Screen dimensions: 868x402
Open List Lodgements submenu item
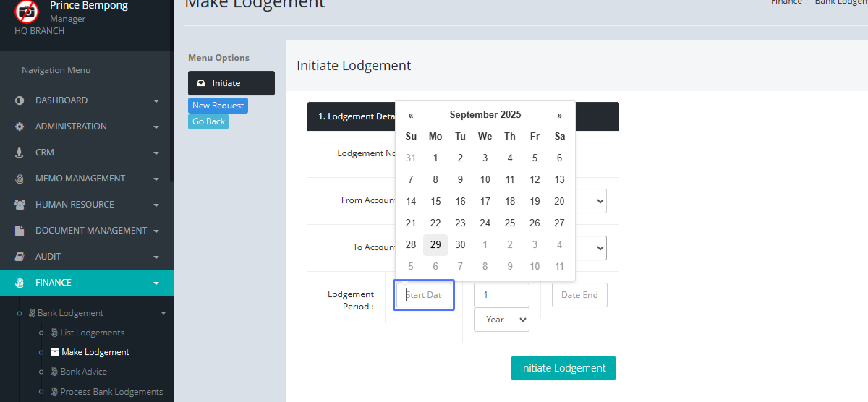tap(92, 333)
